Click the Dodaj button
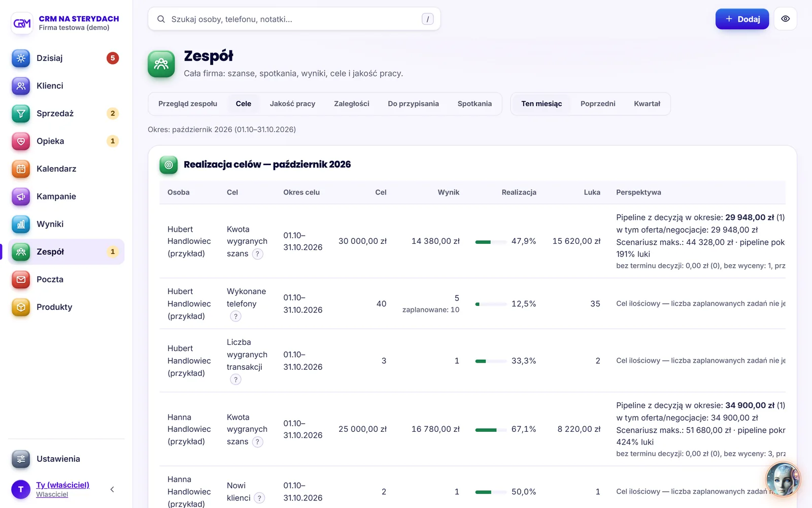The image size is (812, 508). coord(742,19)
